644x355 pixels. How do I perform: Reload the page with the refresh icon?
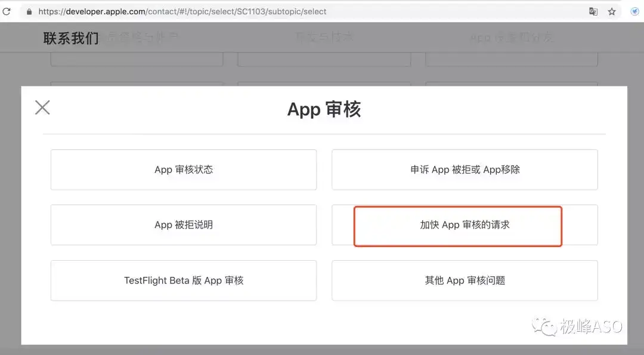coord(7,11)
